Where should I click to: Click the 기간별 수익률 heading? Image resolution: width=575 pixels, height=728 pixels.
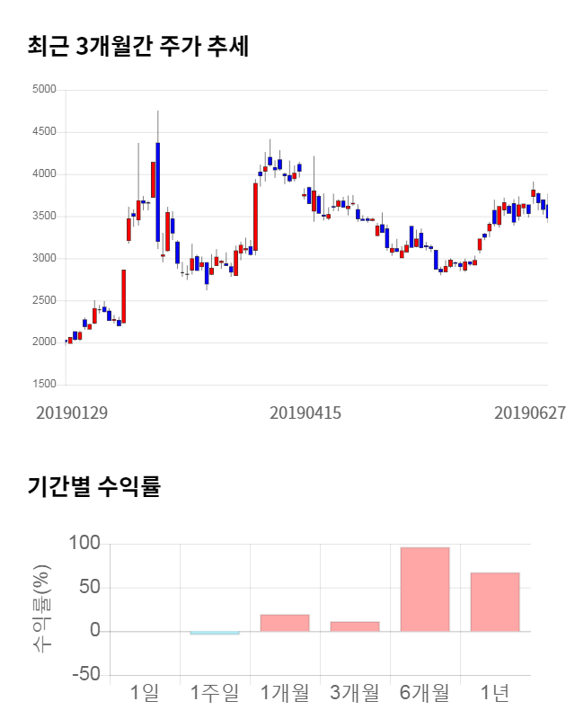coord(93,488)
